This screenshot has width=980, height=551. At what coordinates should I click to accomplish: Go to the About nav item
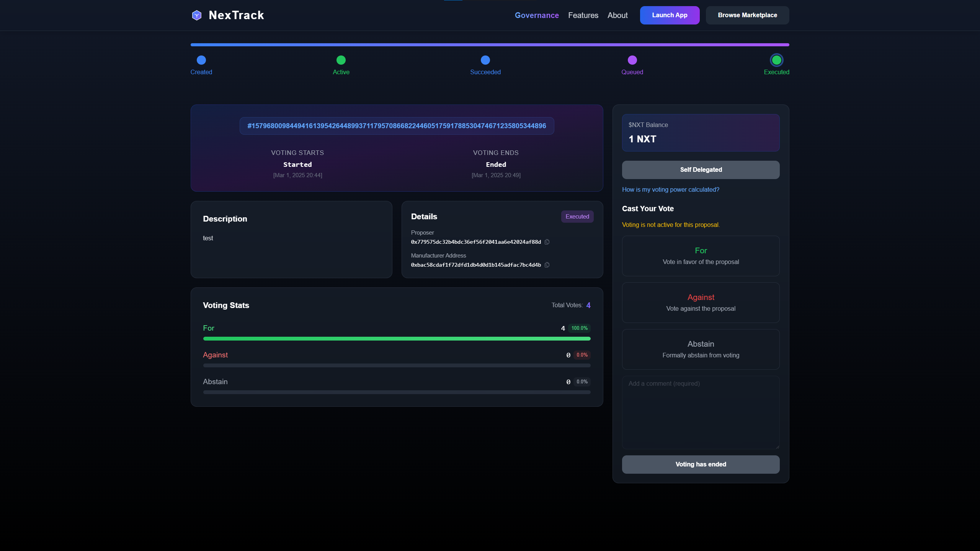click(617, 15)
